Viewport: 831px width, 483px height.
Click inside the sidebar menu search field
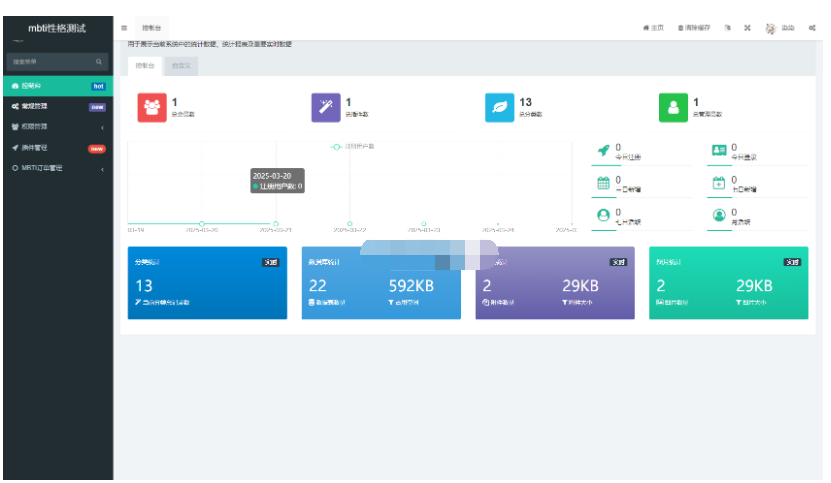tap(50, 62)
